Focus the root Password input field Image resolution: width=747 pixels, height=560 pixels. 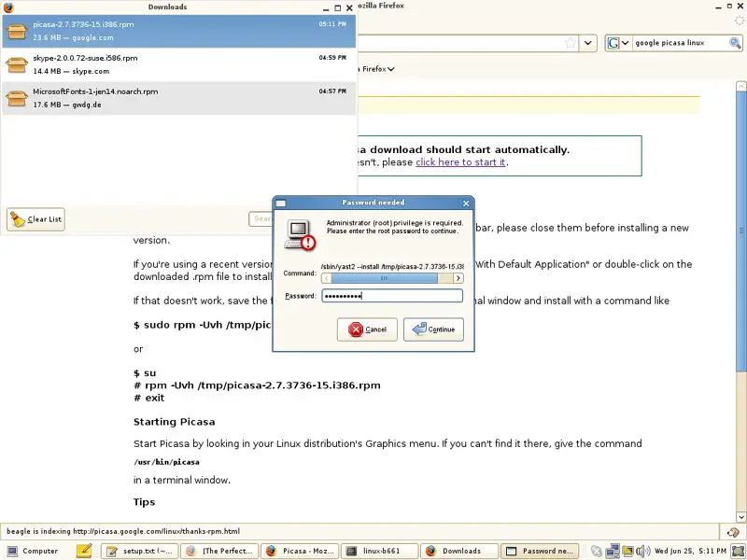pyautogui.click(x=392, y=296)
